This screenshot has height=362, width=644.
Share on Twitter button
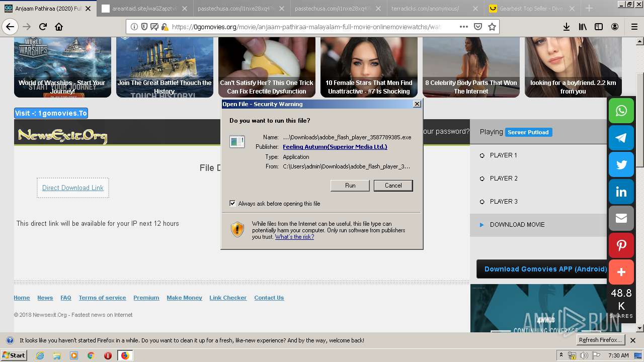coord(621,165)
